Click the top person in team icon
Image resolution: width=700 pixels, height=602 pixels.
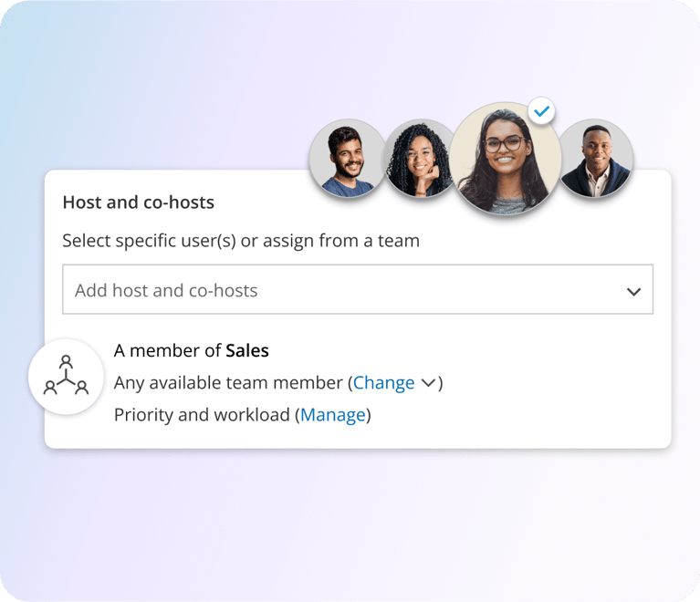pyautogui.click(x=66, y=360)
